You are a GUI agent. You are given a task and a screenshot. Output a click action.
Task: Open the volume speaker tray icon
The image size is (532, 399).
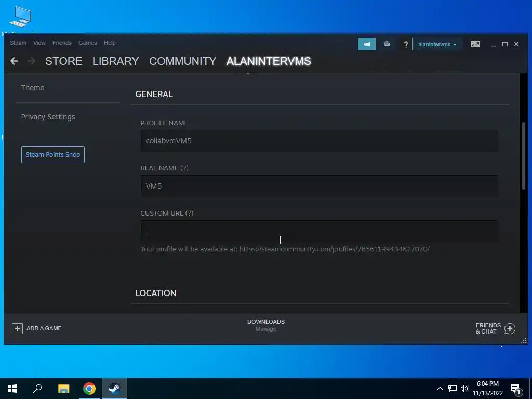(x=464, y=389)
